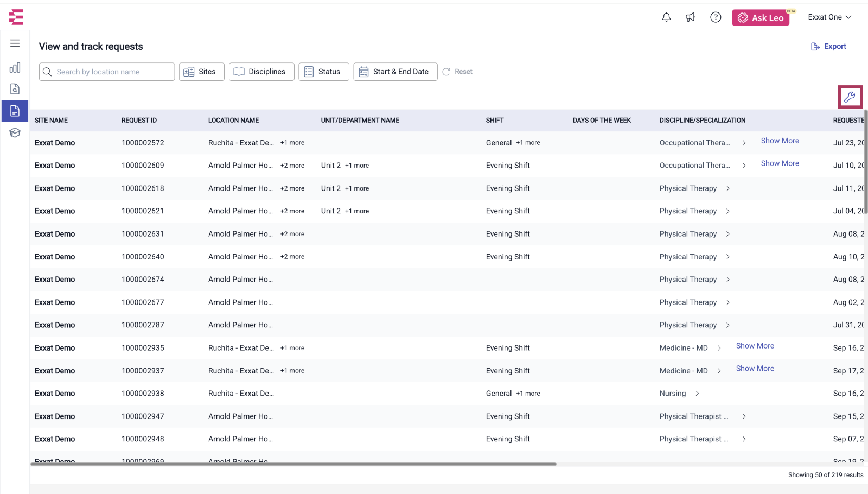Click the LOCATION NAME column header
The width and height of the screenshot is (868, 494).
coord(233,121)
